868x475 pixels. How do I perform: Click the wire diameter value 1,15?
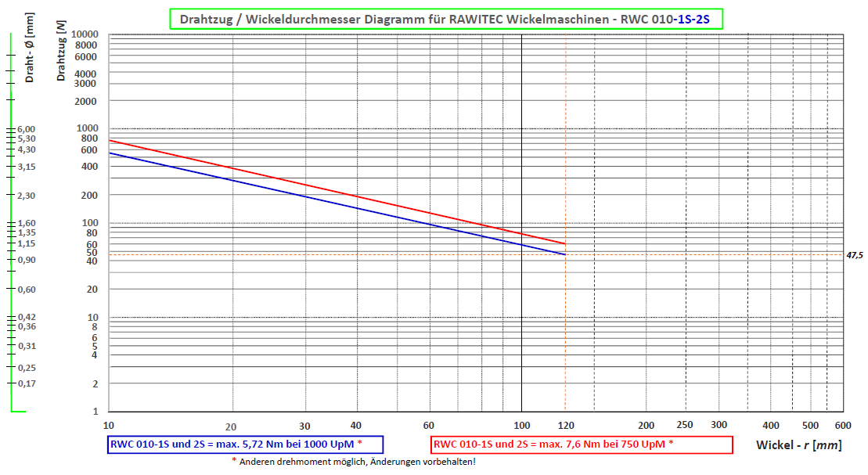pyautogui.click(x=26, y=243)
